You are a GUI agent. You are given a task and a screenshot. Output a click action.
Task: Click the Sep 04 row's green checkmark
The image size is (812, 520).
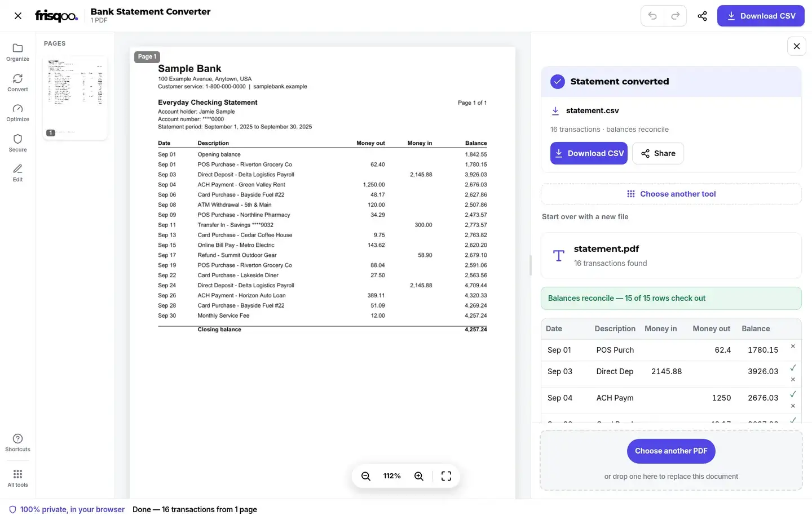pos(793,394)
